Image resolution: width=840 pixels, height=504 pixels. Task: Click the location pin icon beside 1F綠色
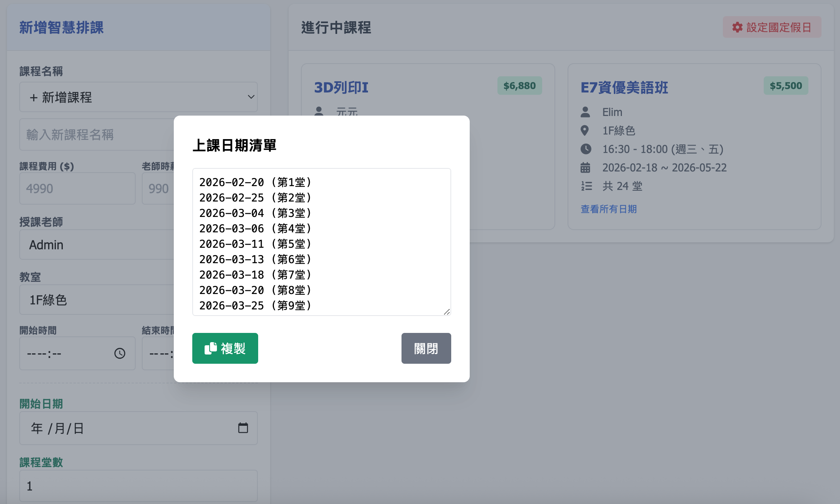pyautogui.click(x=585, y=131)
